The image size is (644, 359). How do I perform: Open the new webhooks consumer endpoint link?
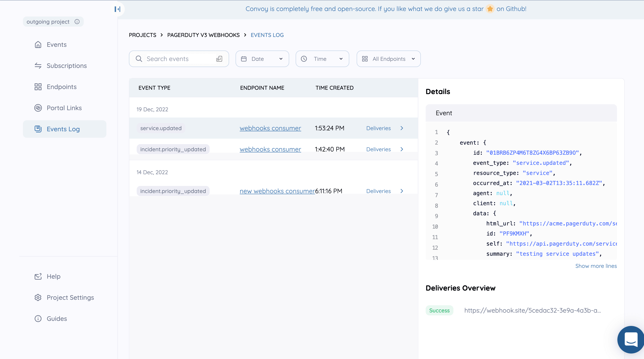pos(277,191)
